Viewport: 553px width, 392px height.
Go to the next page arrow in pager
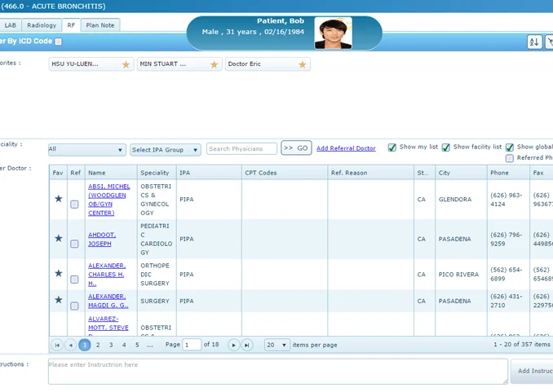233,346
